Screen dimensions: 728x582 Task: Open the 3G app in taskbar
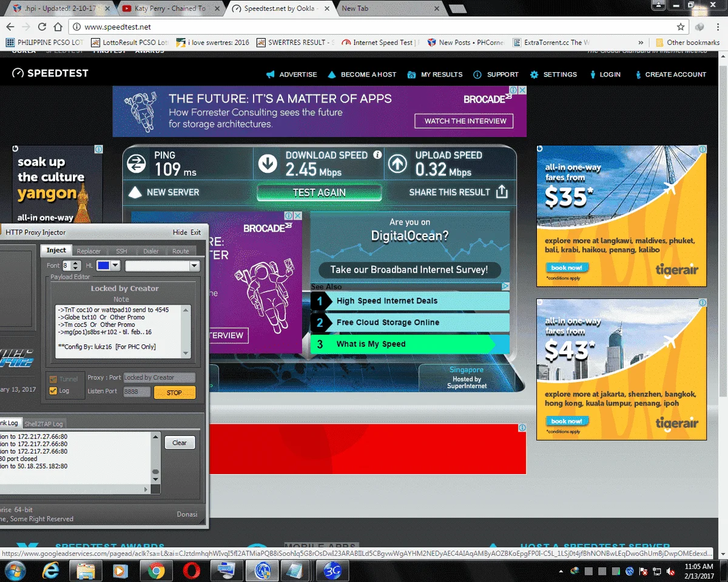[x=332, y=570]
